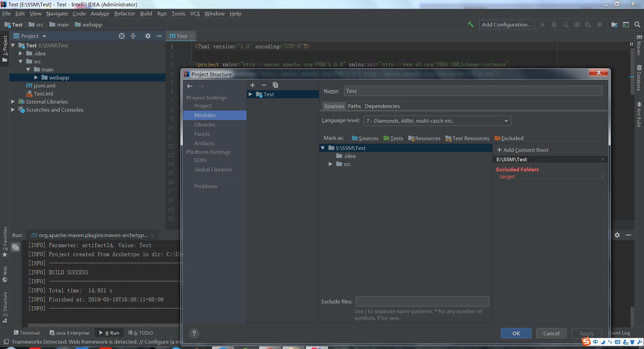
Task: Click the Locate/Scroll from Source target icon
Action: 122,36
